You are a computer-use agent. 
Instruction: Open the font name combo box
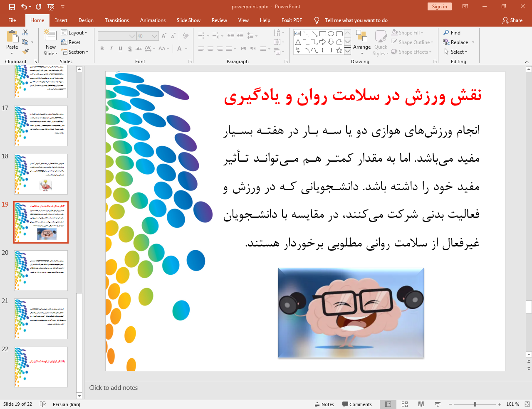117,36
